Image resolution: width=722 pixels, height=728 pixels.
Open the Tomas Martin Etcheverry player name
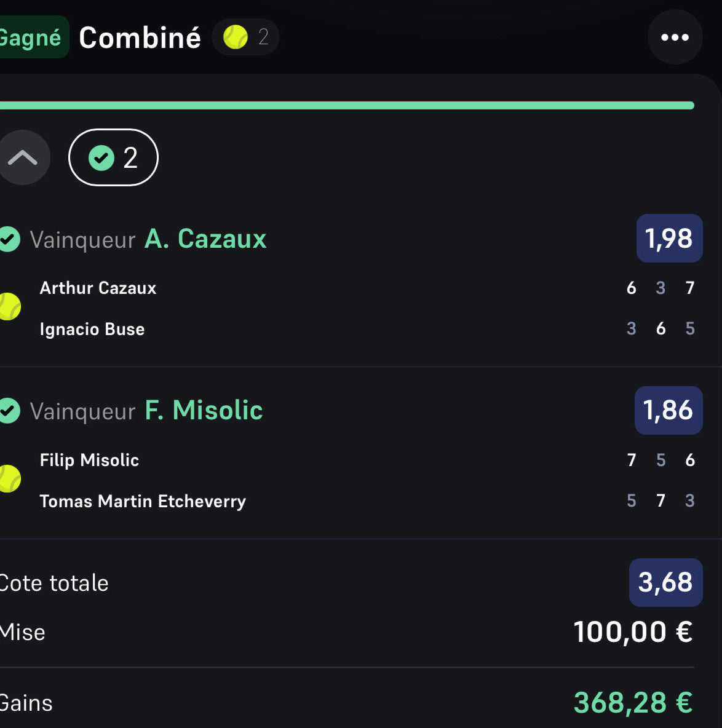143,501
